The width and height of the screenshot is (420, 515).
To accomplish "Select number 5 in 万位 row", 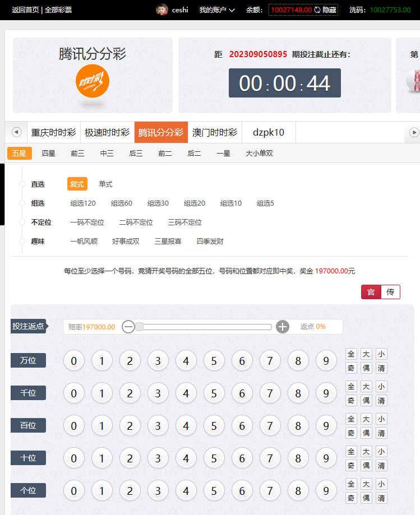I will (214, 361).
